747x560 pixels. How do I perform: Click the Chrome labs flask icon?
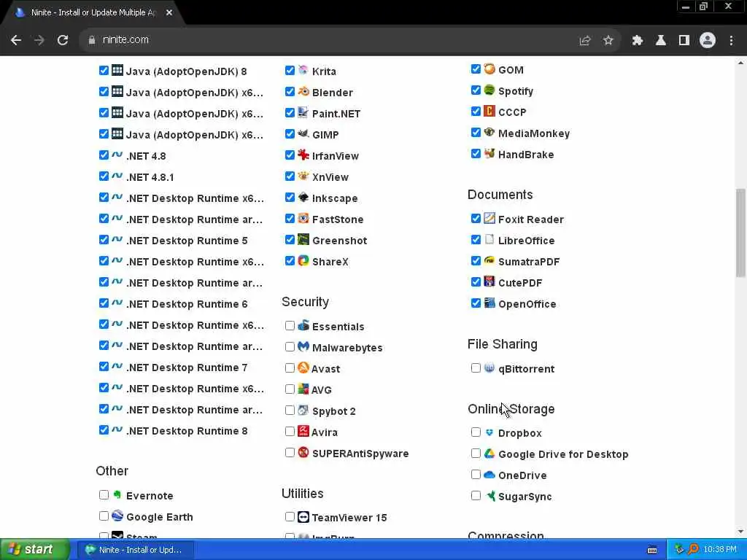coord(661,40)
